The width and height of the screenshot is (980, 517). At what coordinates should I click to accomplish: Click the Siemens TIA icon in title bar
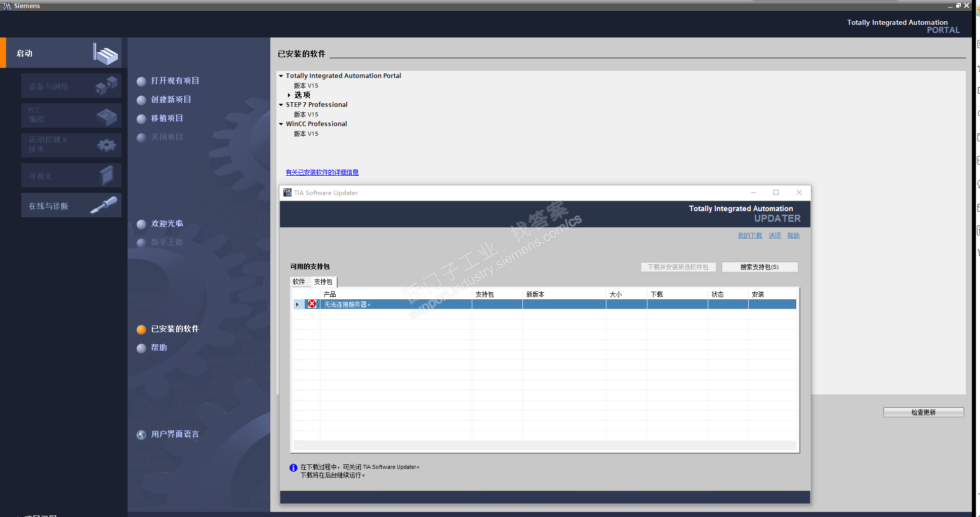(x=7, y=6)
